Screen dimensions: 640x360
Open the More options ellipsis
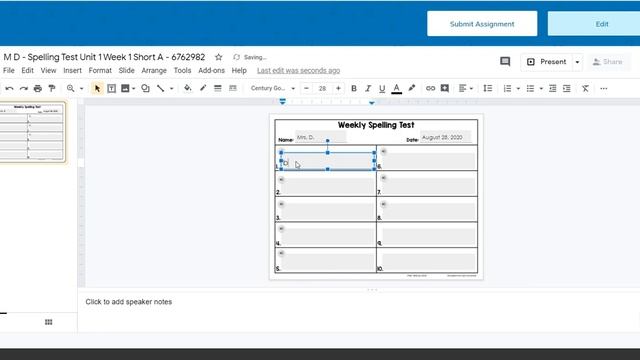(604, 89)
